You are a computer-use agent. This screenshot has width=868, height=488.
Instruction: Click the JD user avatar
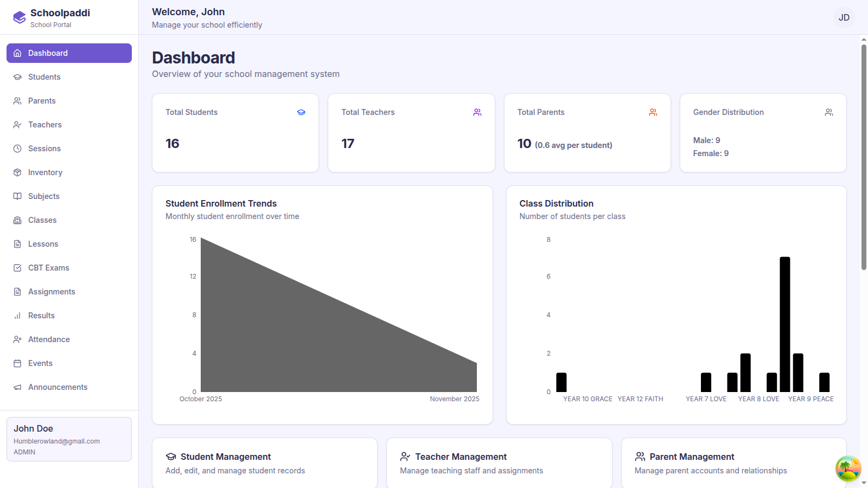point(844,17)
